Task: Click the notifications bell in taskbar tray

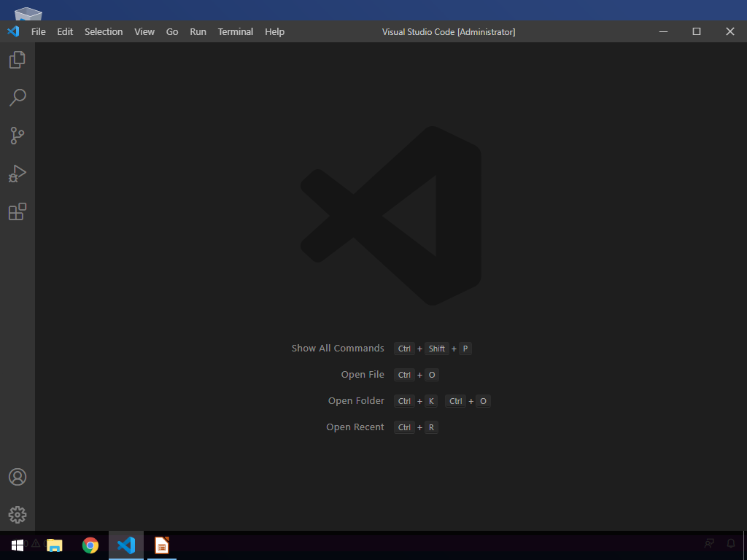Action: (731, 543)
